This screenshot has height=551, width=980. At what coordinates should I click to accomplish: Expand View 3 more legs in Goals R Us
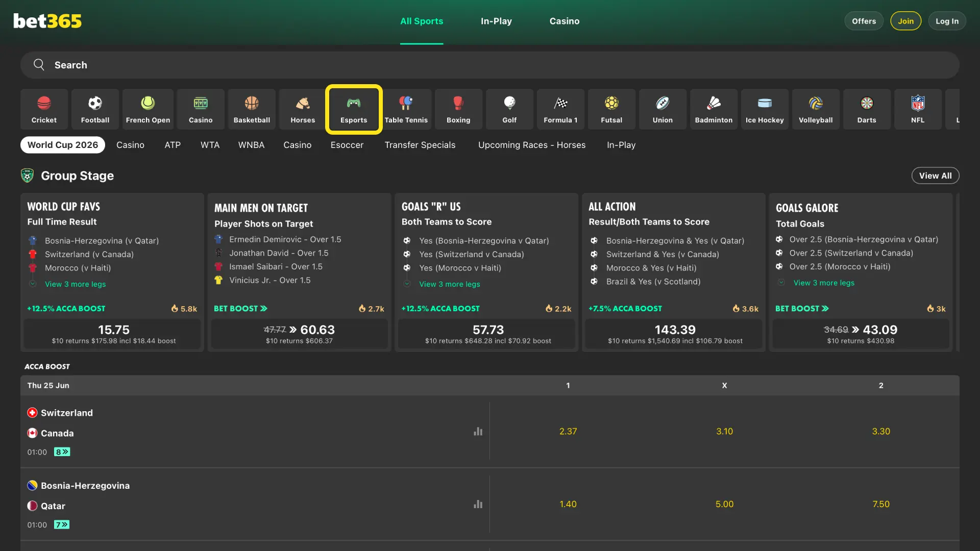pyautogui.click(x=449, y=284)
